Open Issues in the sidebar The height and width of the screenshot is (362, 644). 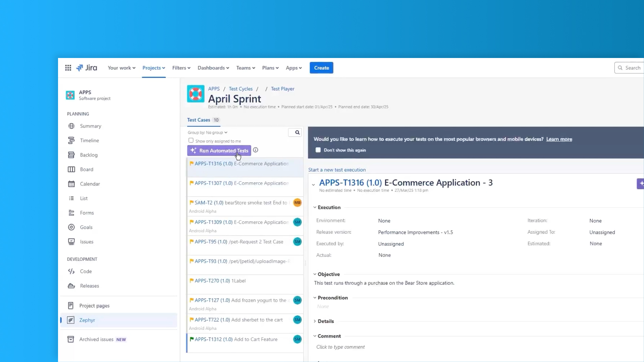(87, 241)
